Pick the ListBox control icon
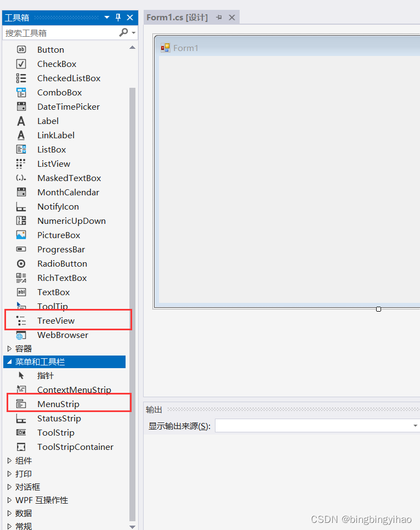420x530 pixels. [21, 149]
